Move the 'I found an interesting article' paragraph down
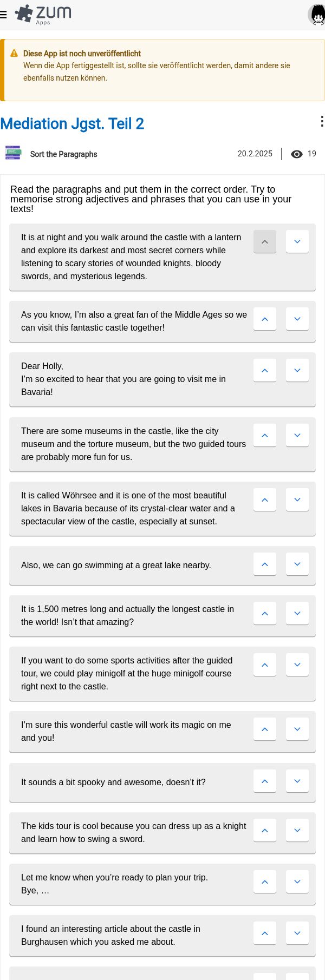Screen dimensions: 325x980 (x=297, y=933)
